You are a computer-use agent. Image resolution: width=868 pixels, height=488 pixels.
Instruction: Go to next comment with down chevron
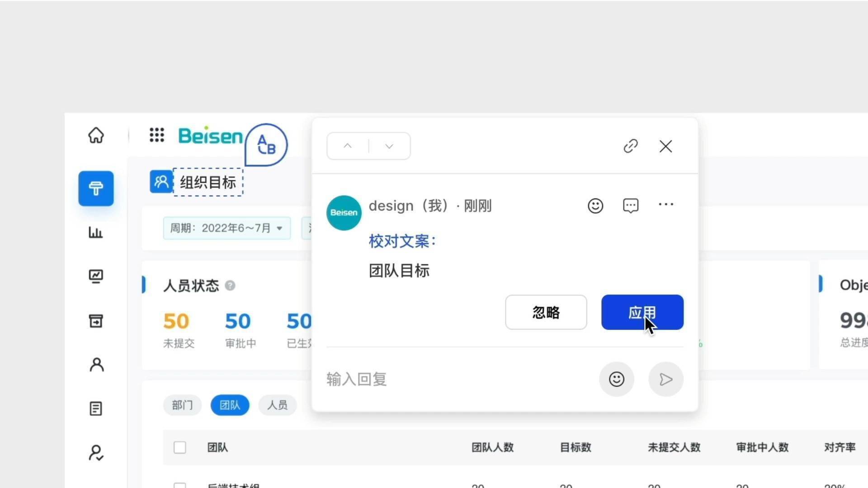(x=389, y=146)
